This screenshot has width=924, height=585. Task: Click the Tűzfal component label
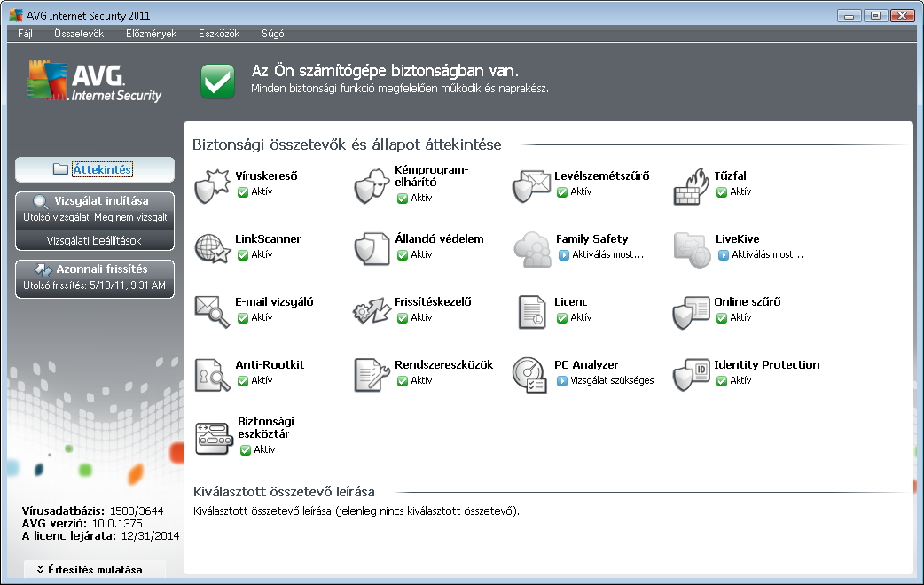pos(730,175)
